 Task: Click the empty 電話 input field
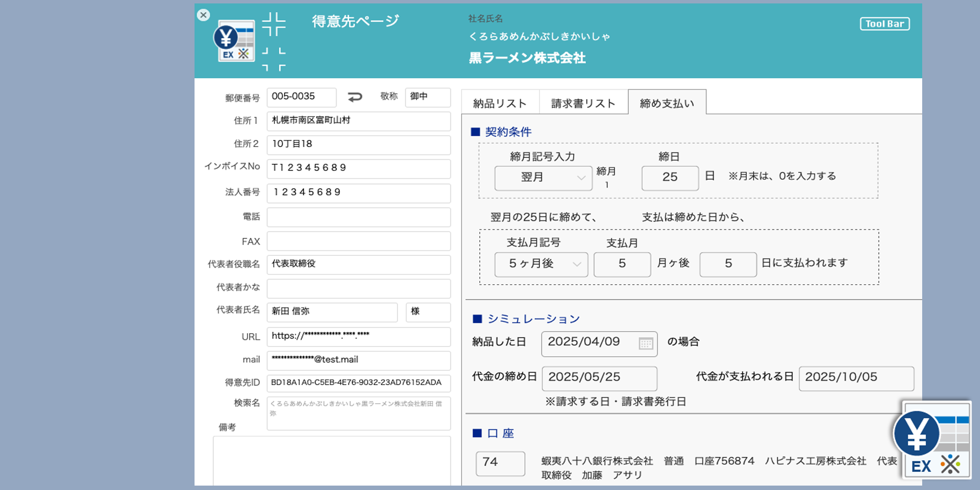coord(358,217)
